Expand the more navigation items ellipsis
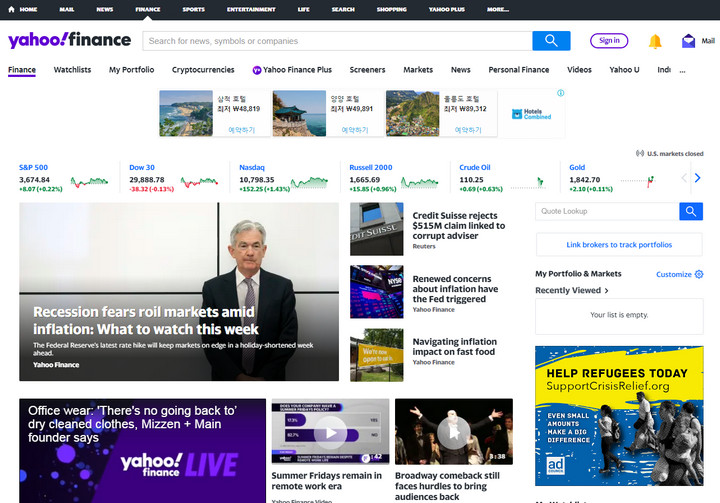 682,71
